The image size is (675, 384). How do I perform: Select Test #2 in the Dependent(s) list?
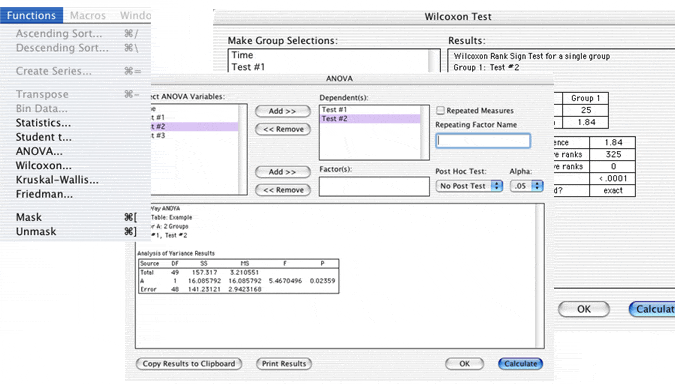point(370,119)
